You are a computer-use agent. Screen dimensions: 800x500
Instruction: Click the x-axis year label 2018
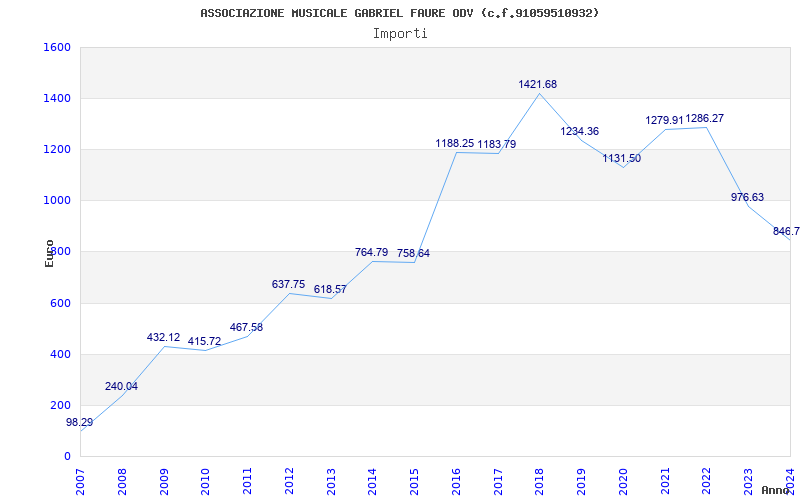pyautogui.click(x=539, y=482)
